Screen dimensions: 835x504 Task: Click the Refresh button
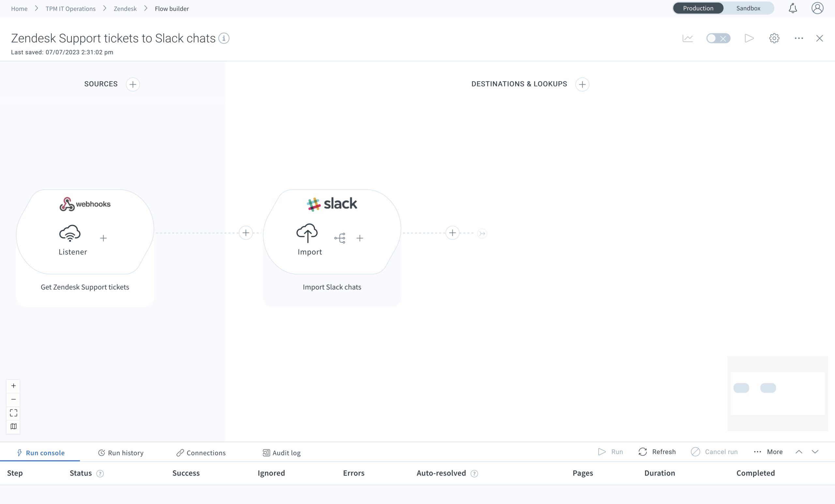click(657, 452)
